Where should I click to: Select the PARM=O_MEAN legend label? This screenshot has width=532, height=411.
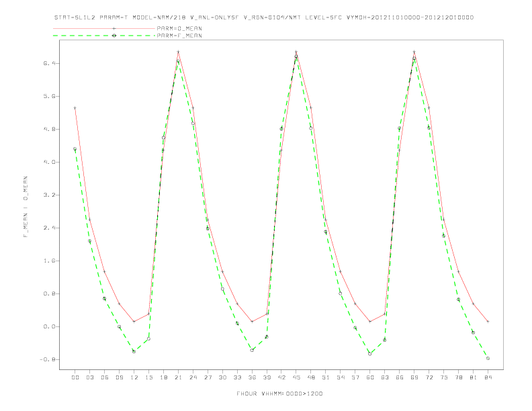[179, 28]
